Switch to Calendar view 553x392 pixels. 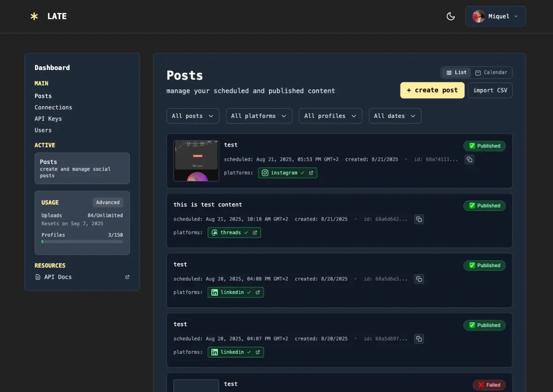tap(491, 73)
